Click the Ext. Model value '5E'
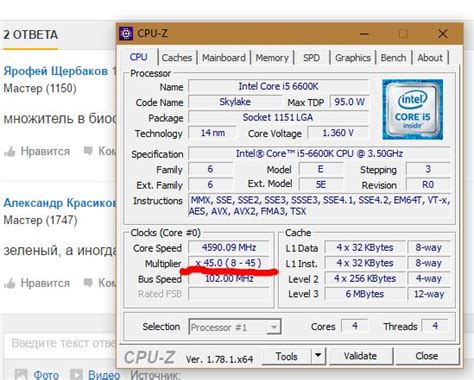Viewport: 474px width, 380px height. coord(321,185)
